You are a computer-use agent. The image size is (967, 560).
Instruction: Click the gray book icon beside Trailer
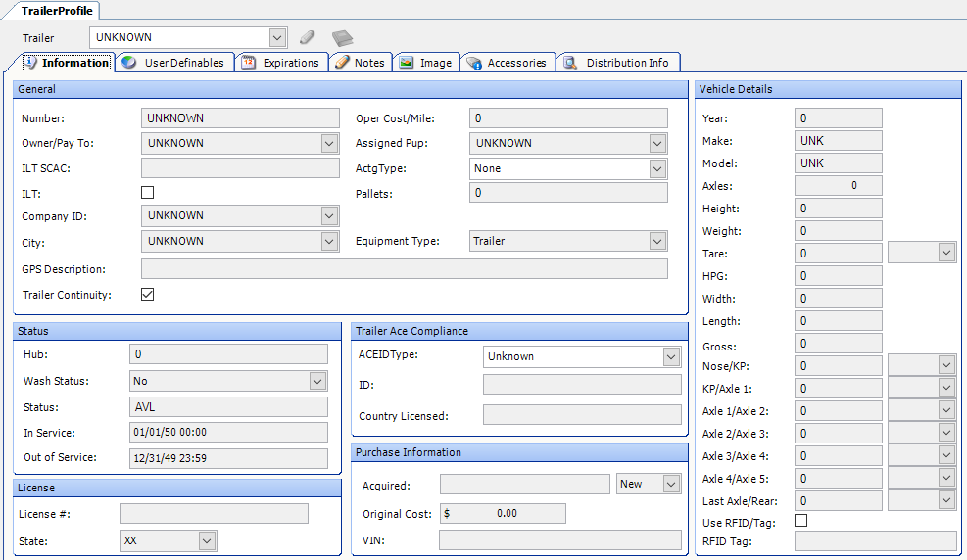click(x=341, y=38)
